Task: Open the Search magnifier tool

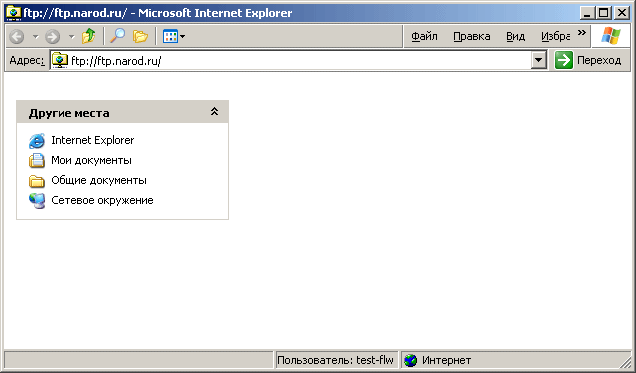Action: (118, 36)
